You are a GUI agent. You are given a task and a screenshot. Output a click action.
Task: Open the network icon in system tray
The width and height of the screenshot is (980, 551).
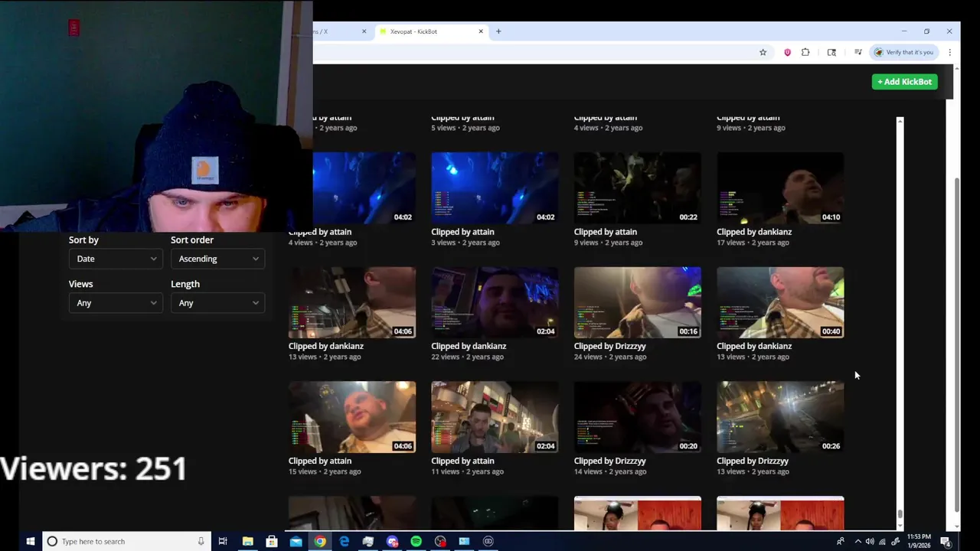883,541
